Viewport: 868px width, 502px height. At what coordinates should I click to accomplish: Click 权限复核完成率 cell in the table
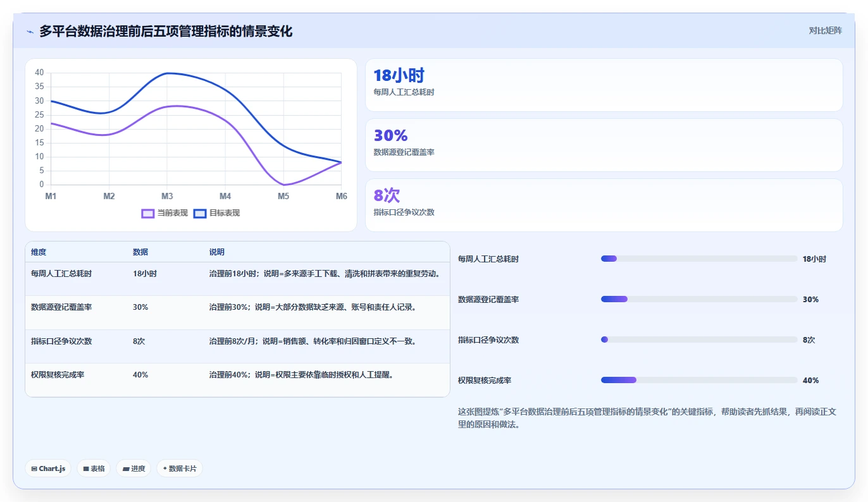tap(58, 374)
